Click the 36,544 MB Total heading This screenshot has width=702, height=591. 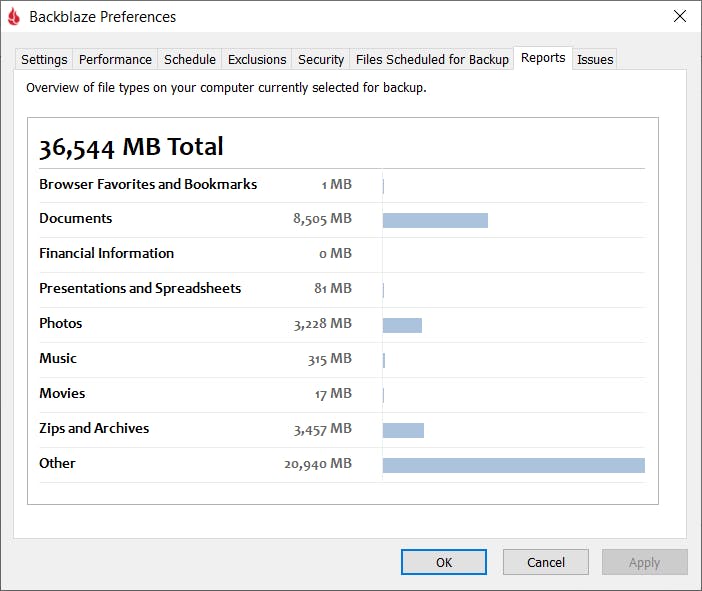pyautogui.click(x=131, y=147)
